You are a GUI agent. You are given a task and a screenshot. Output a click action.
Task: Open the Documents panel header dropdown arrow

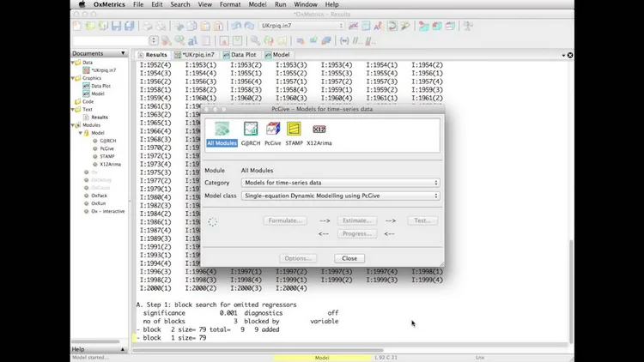point(123,53)
